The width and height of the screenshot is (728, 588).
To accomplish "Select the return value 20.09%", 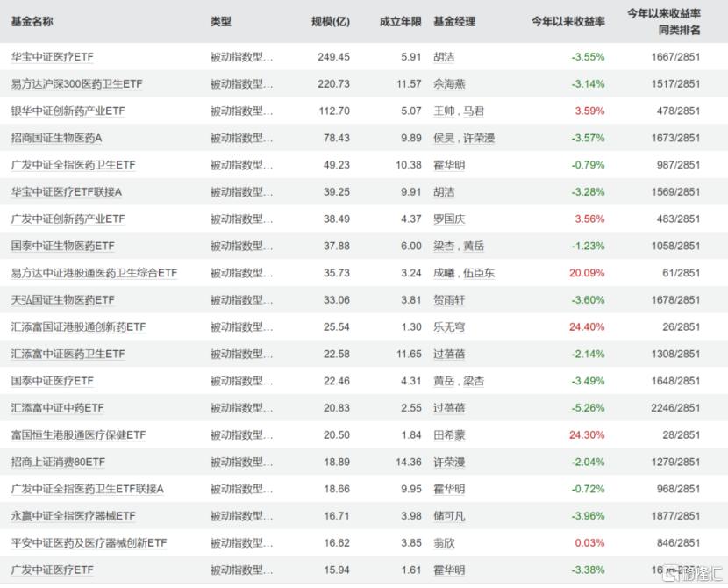I will [587, 273].
